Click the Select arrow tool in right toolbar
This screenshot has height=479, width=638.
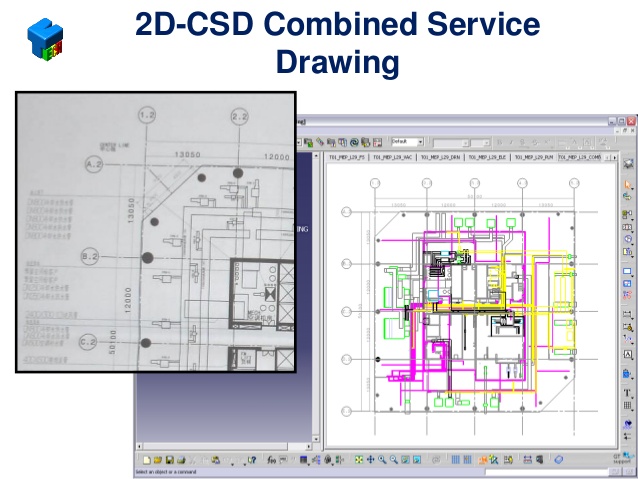click(x=627, y=185)
